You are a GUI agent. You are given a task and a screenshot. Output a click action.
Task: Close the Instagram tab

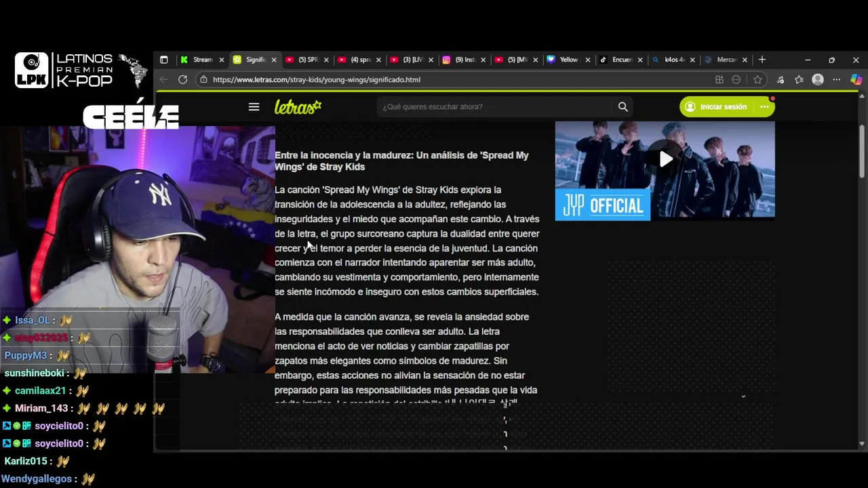point(483,60)
